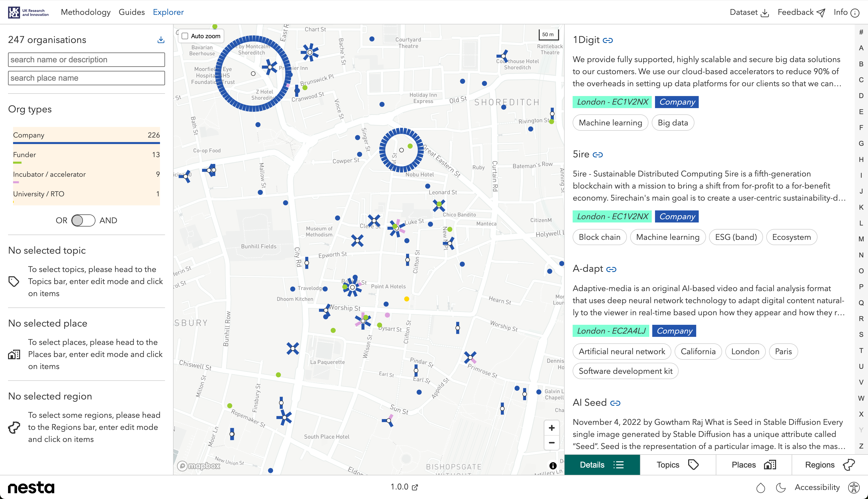Open link icon next to 5ire
This screenshot has height=499, width=868.
pos(598,155)
